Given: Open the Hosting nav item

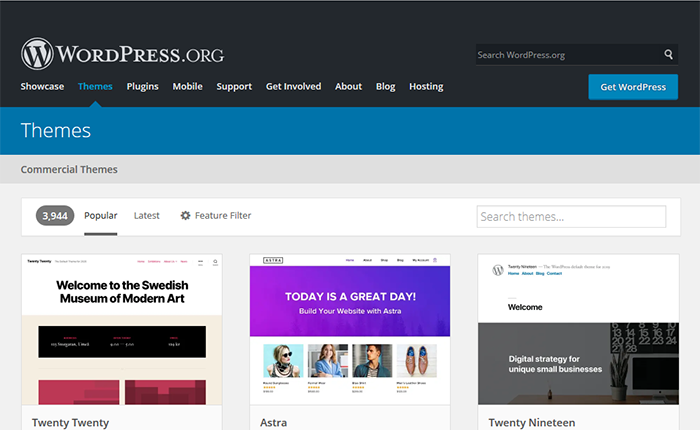Looking at the screenshot, I should (426, 87).
